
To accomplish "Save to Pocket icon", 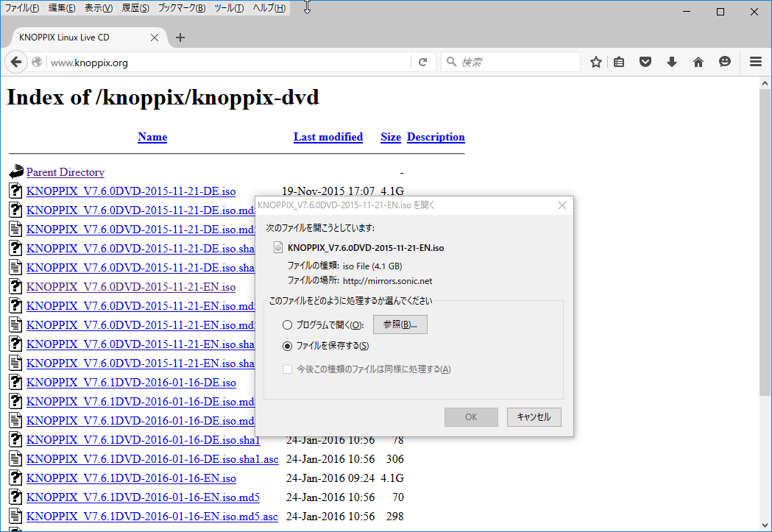I will (645, 62).
